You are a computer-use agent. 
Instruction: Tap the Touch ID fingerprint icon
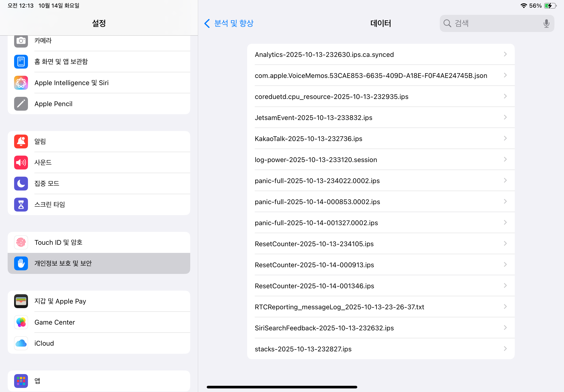pos(21,242)
